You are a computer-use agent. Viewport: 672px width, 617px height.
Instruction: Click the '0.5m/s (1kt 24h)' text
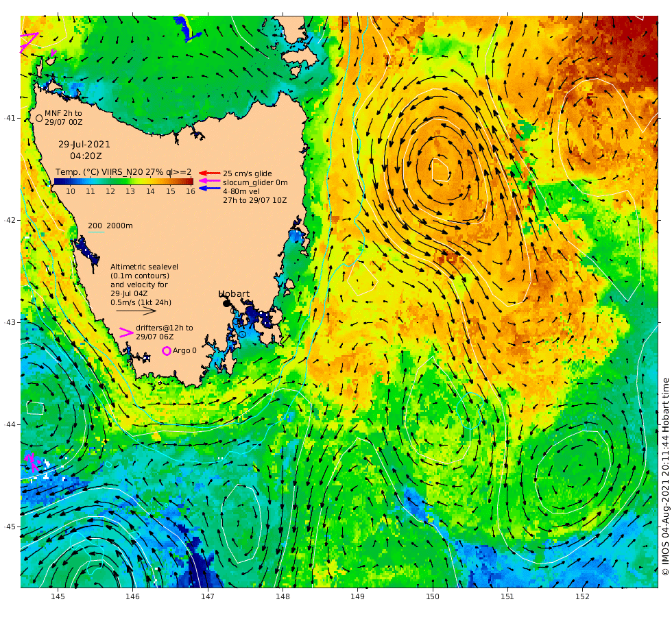141,302
